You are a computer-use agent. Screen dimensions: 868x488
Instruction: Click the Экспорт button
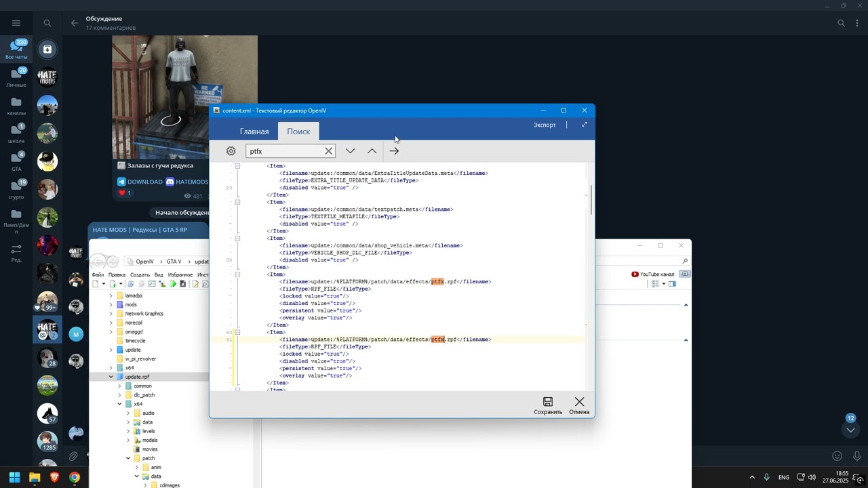pyautogui.click(x=545, y=125)
